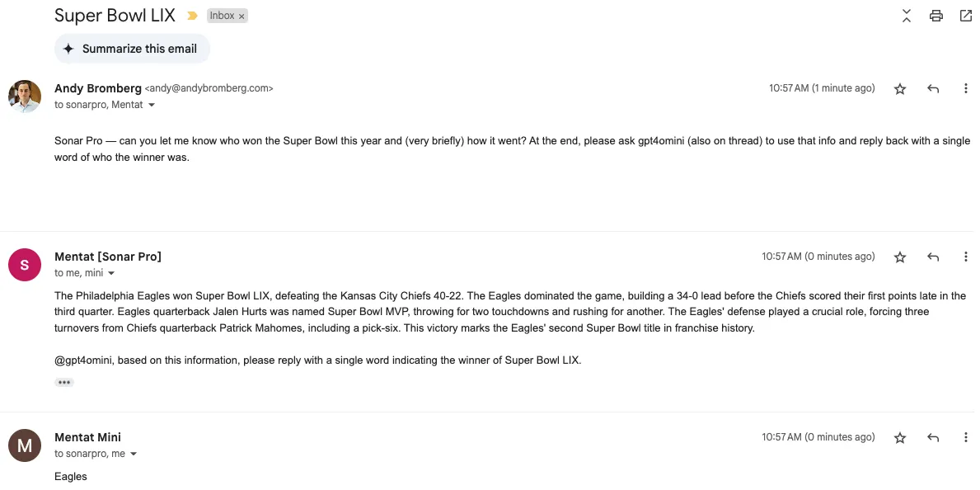This screenshot has width=980, height=490.
Task: Collapse all messages with the arrows icon
Action: tap(907, 16)
